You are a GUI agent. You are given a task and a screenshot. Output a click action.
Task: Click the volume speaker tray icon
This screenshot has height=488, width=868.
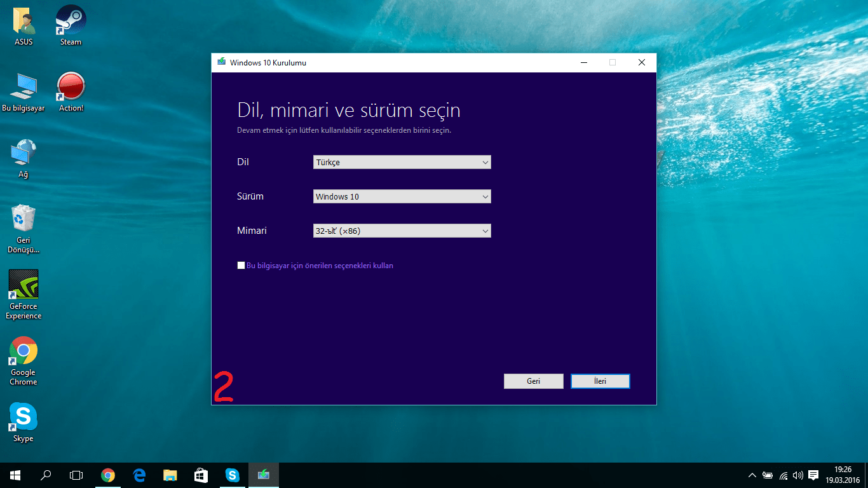point(798,475)
